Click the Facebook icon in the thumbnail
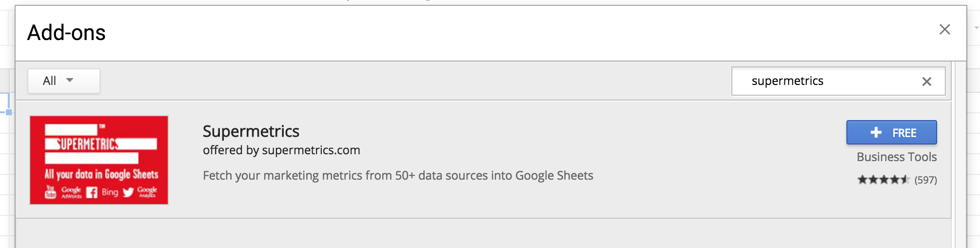 [x=92, y=192]
